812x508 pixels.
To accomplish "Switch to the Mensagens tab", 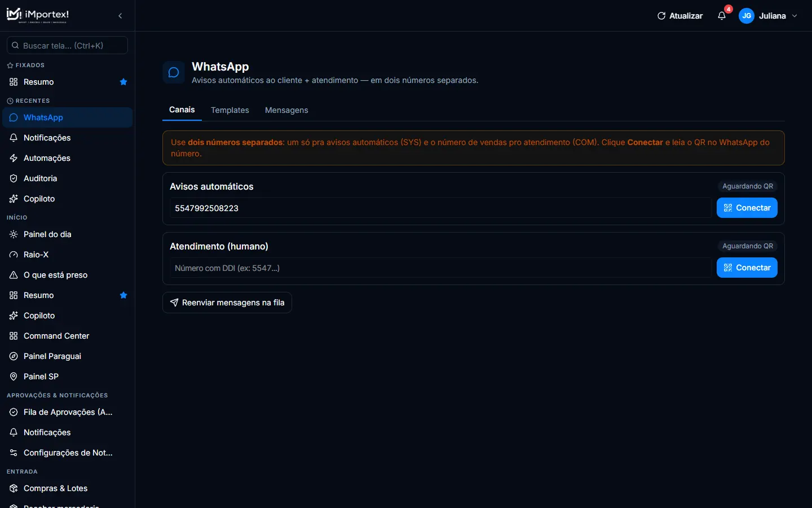I will [x=286, y=110].
